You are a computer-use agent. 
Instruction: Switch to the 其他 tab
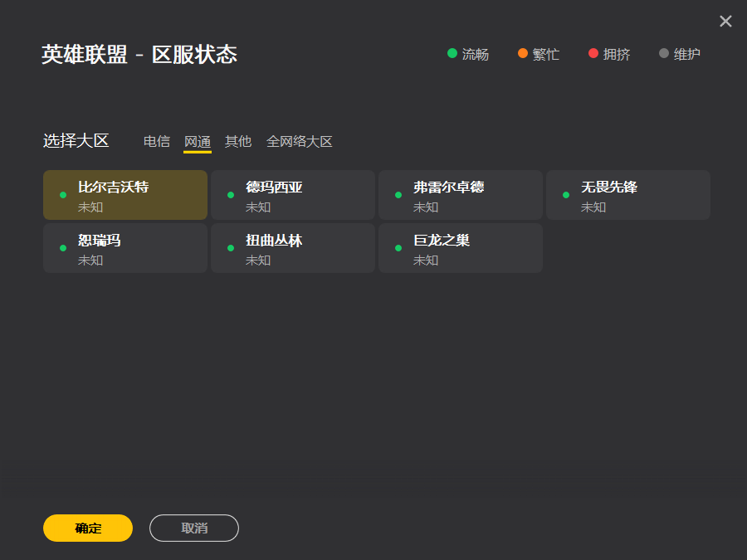point(238,141)
